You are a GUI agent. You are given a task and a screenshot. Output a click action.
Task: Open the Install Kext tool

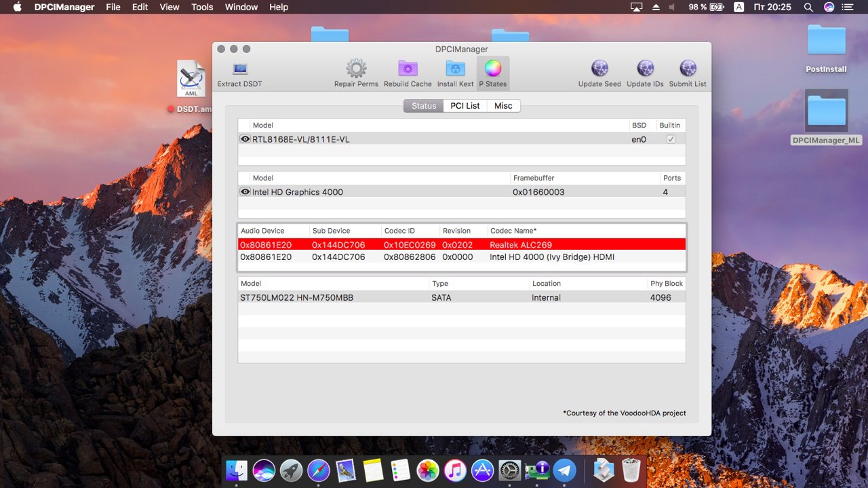[455, 69]
